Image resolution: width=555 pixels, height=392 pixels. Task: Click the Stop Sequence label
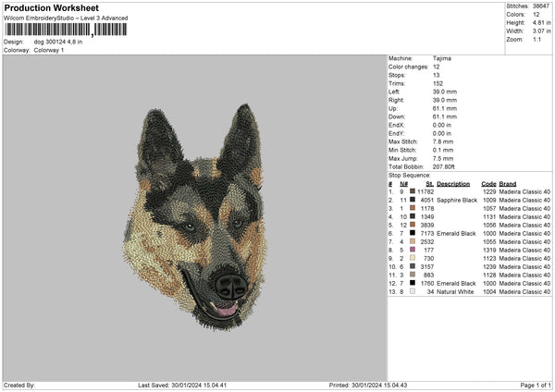pos(410,174)
